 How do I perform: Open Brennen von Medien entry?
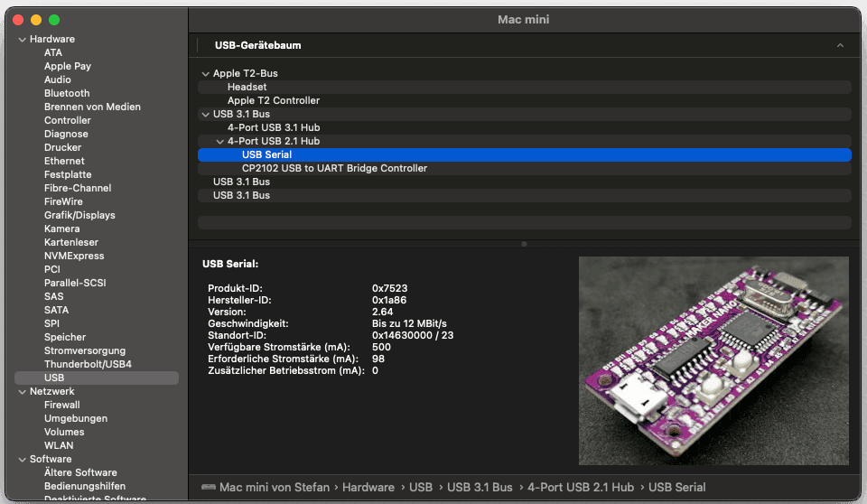tap(92, 107)
